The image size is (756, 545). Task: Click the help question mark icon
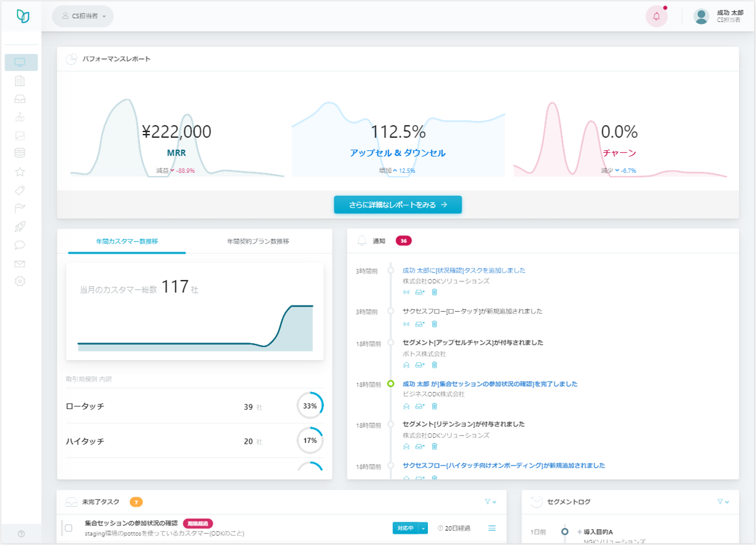pos(21,534)
